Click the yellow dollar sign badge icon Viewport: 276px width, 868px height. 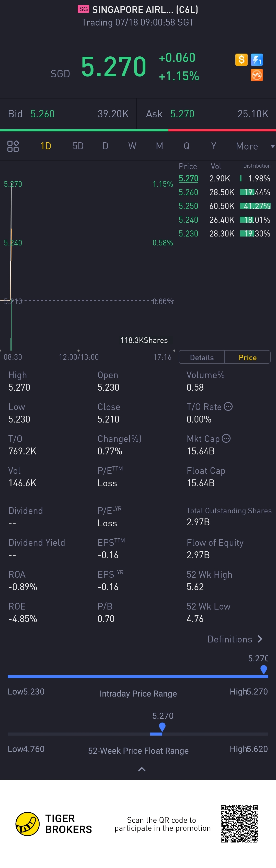[x=241, y=60]
